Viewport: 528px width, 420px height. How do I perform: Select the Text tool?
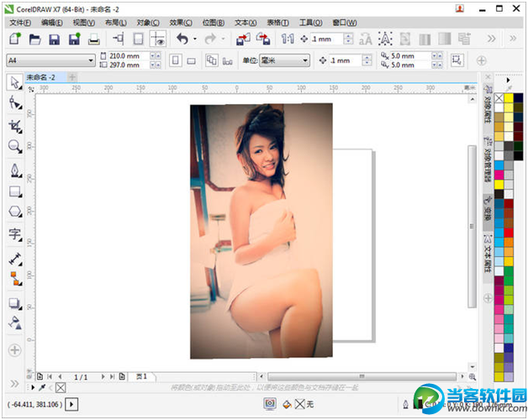(14, 234)
